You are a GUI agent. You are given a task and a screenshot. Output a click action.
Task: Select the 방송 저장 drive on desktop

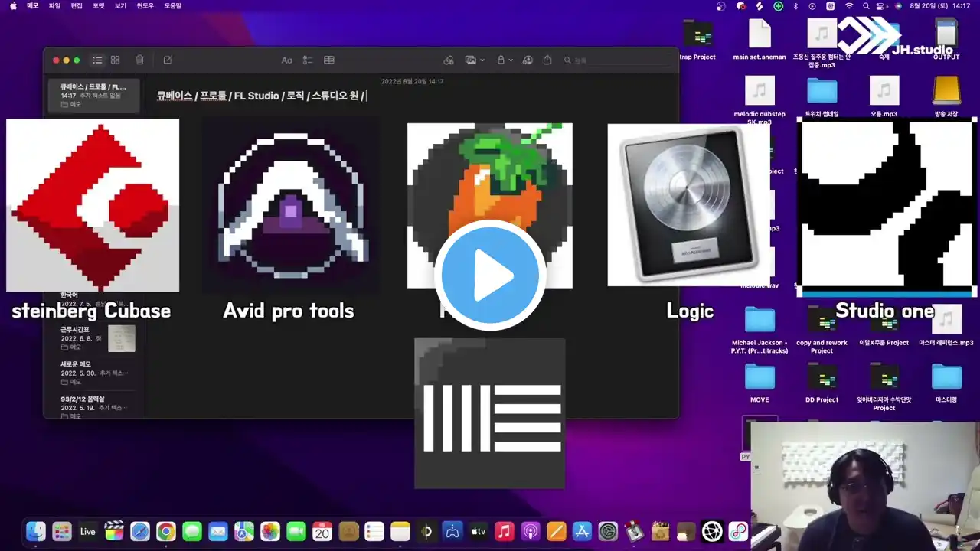946,97
